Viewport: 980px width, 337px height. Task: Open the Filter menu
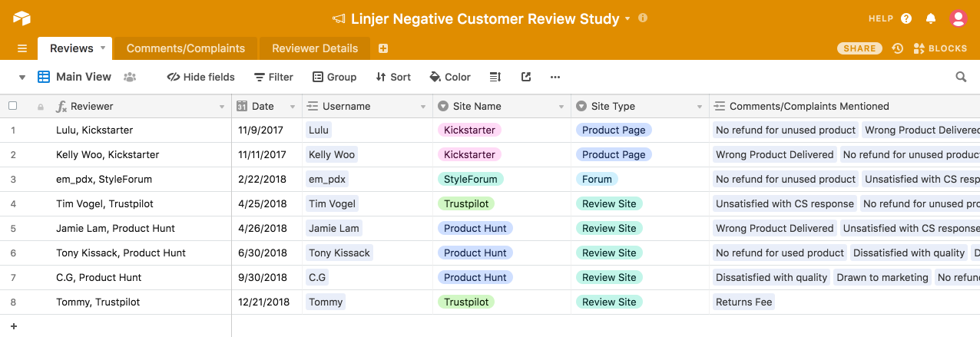click(273, 77)
